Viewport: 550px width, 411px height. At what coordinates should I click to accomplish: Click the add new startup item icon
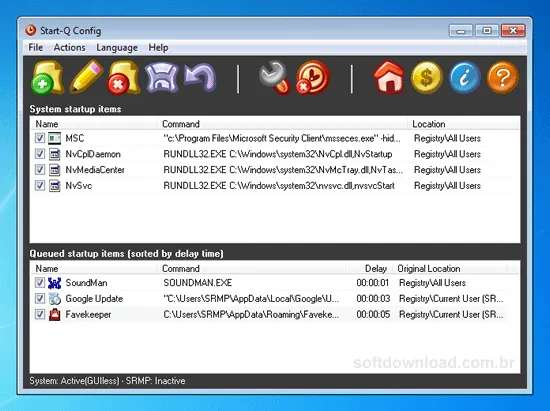[47, 77]
